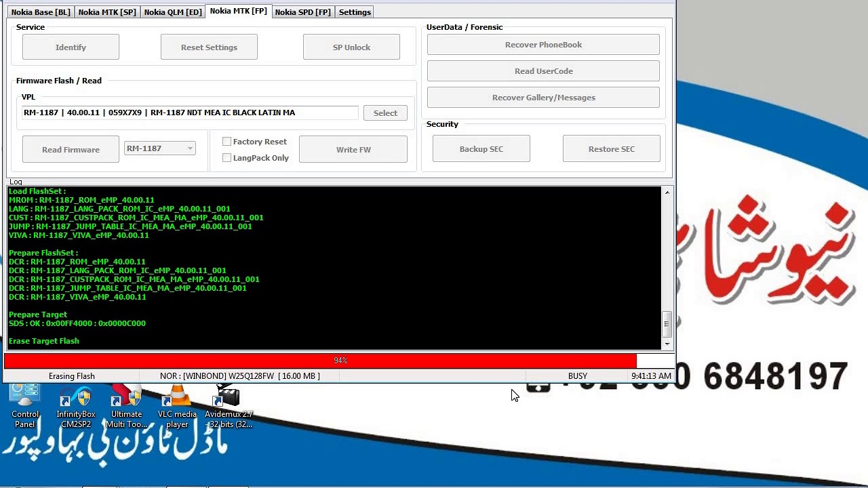This screenshot has height=488, width=868.
Task: Click the 'MROM : RM-1187_ROM_eMP_40.00.11' log line
Action: (x=81, y=201)
